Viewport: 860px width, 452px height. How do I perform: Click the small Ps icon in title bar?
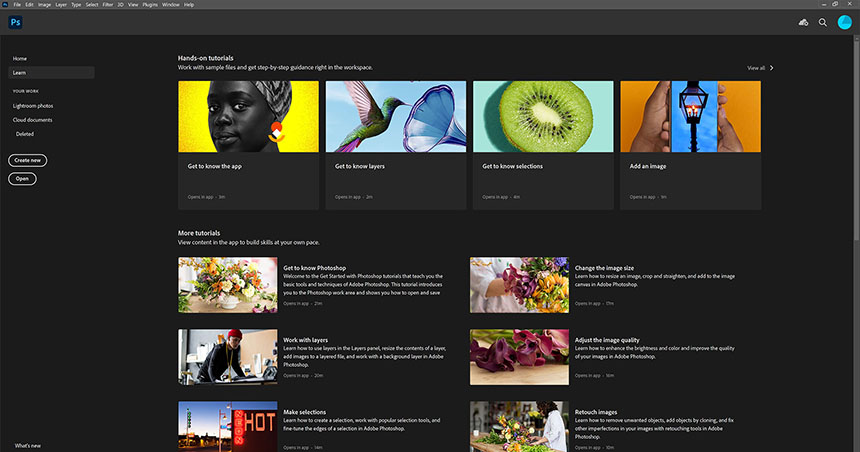tap(5, 4)
